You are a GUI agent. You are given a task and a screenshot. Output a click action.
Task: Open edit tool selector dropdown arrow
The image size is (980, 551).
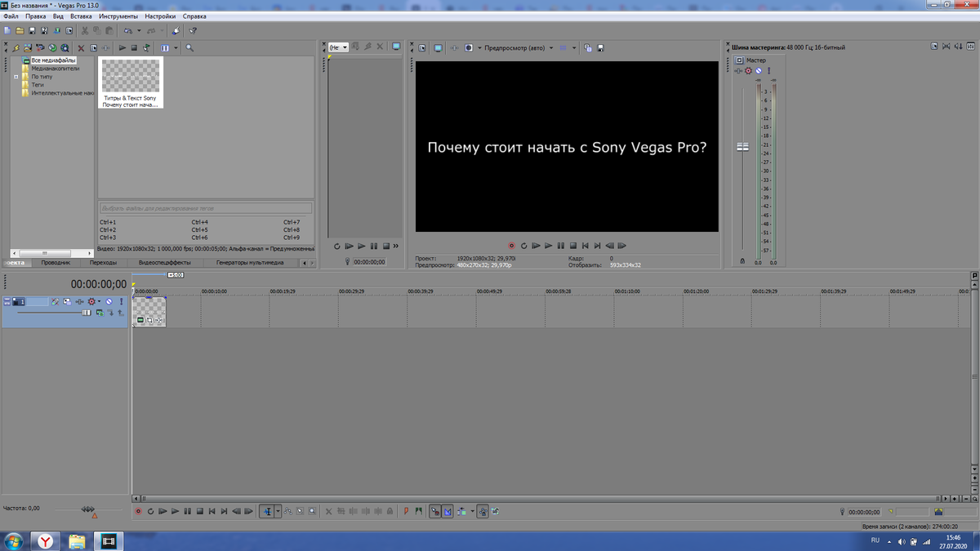coord(278,511)
